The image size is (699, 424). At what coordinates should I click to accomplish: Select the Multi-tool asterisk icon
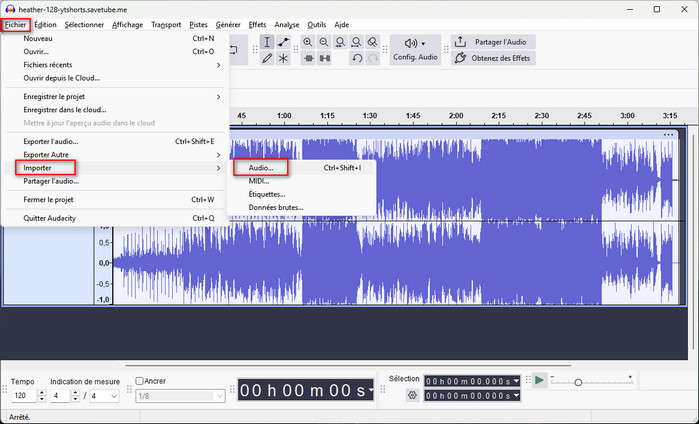point(284,58)
